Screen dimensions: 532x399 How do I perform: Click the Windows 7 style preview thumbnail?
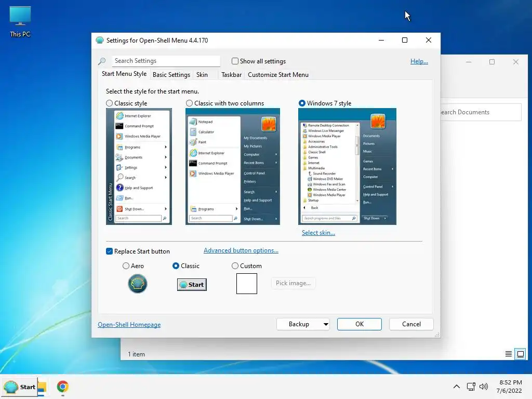(347, 166)
